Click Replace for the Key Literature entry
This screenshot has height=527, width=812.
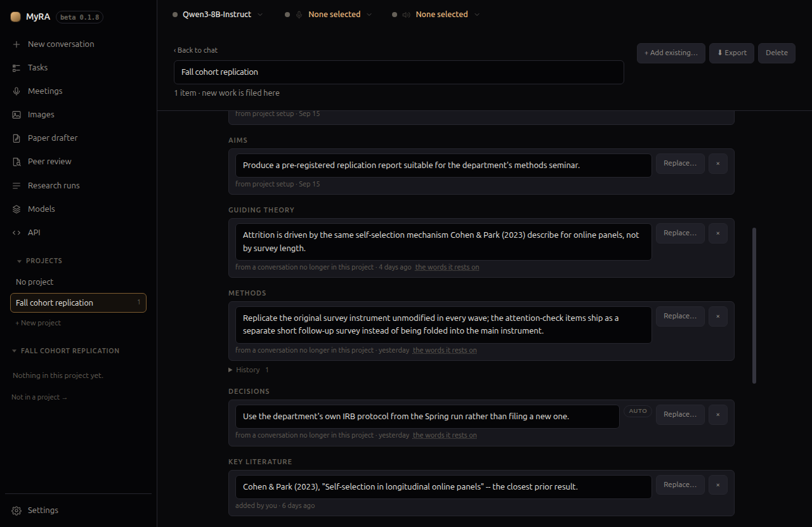pos(680,485)
